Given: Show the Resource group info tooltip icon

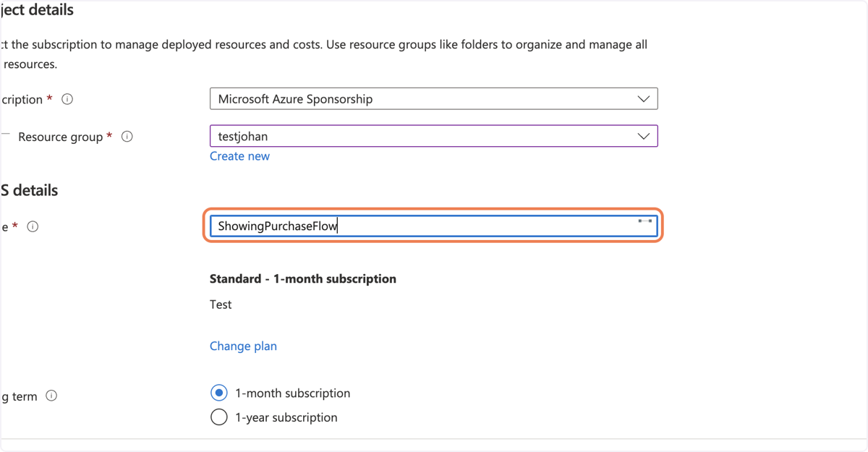Looking at the screenshot, I should tap(127, 136).
